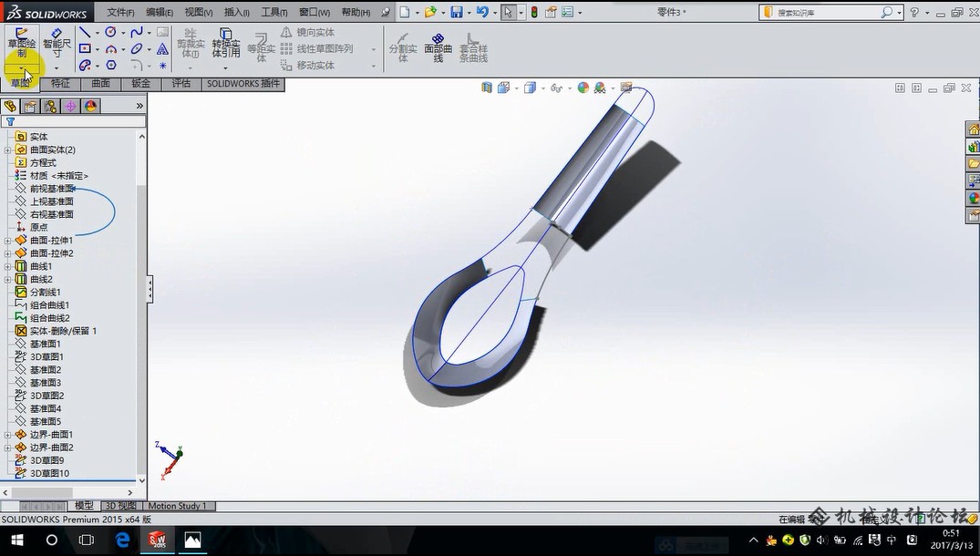Open the ConfigurationManager tab

(50, 106)
